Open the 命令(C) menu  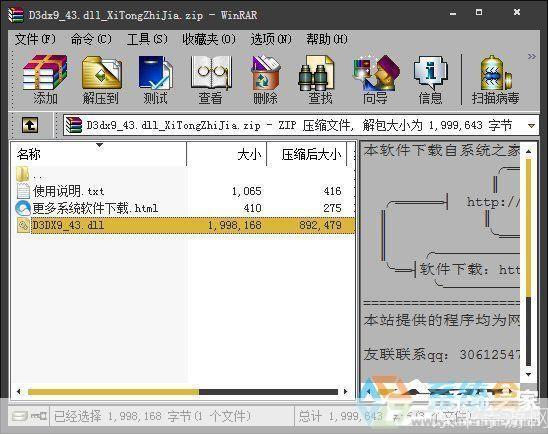[91, 39]
